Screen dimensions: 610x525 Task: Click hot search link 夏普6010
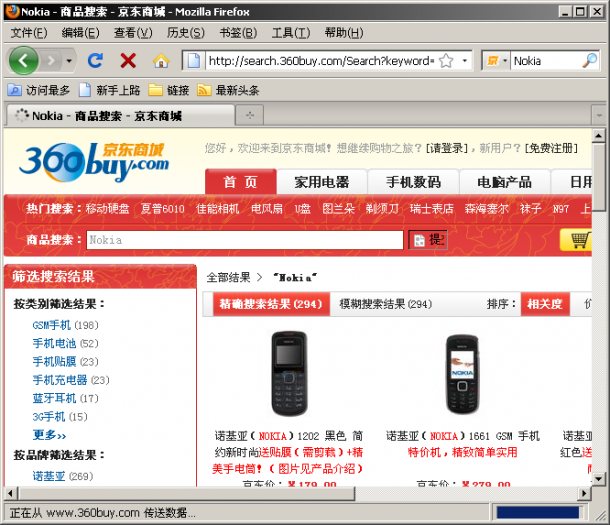[163, 209]
